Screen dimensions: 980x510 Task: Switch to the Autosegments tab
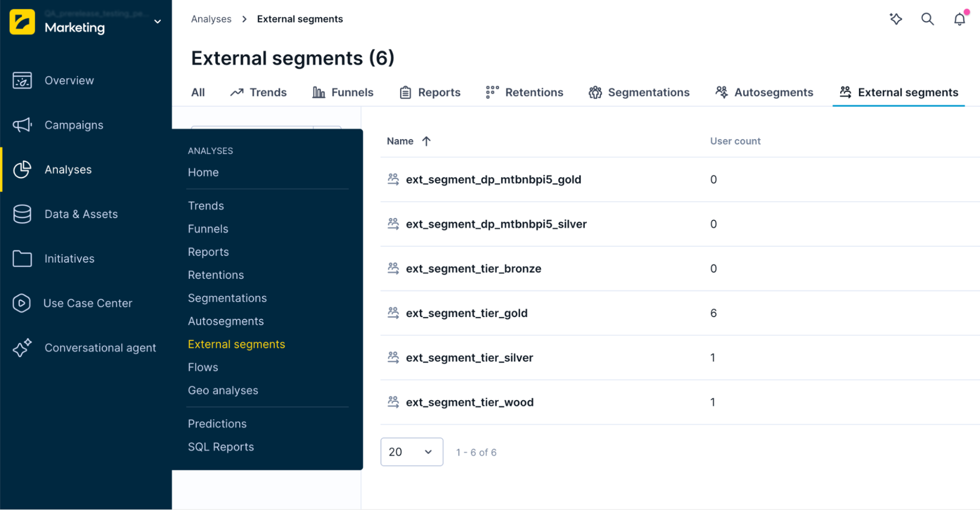click(764, 93)
